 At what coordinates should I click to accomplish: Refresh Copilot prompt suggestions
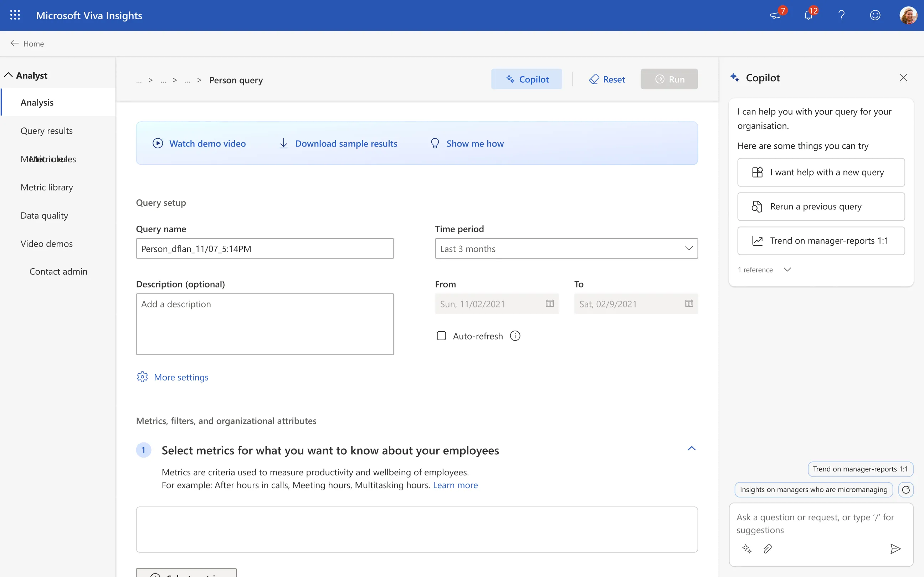pos(906,490)
